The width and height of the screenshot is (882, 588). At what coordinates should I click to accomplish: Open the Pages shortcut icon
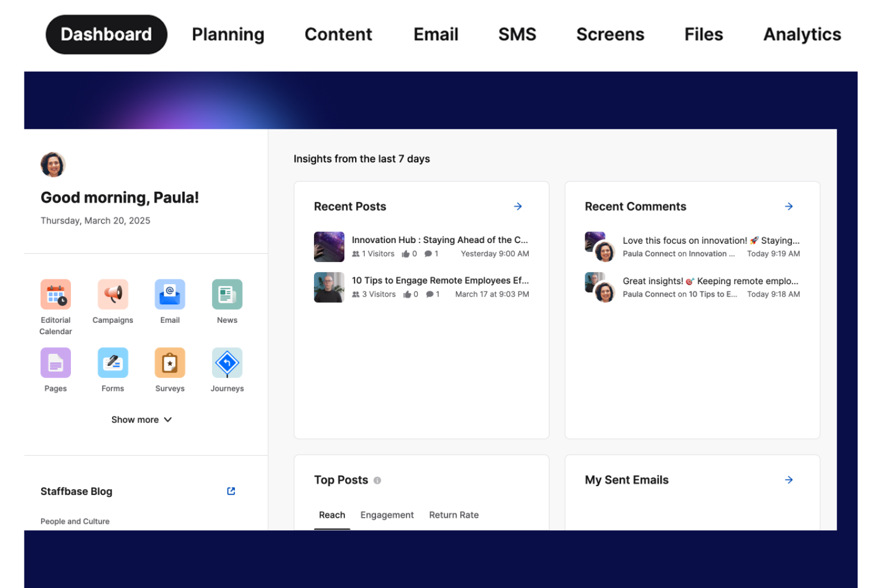click(x=55, y=363)
